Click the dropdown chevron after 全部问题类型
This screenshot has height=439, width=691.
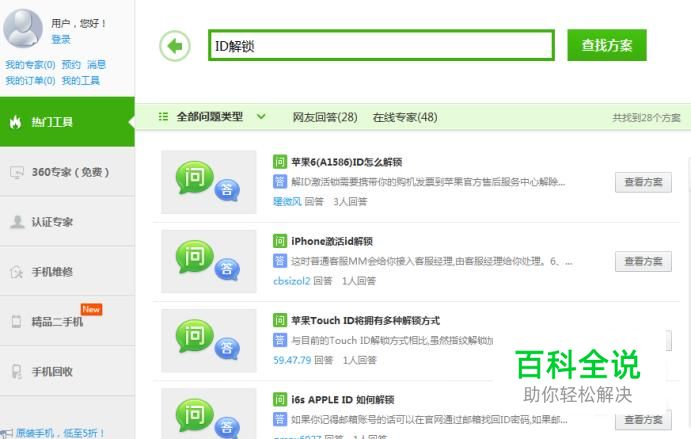pos(261,117)
